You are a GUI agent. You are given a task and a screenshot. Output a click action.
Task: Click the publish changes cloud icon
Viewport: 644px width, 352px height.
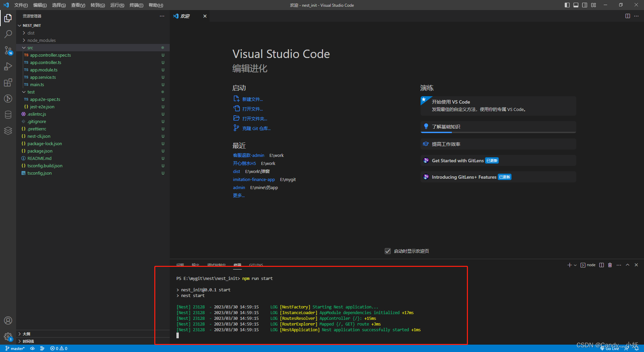click(33, 348)
